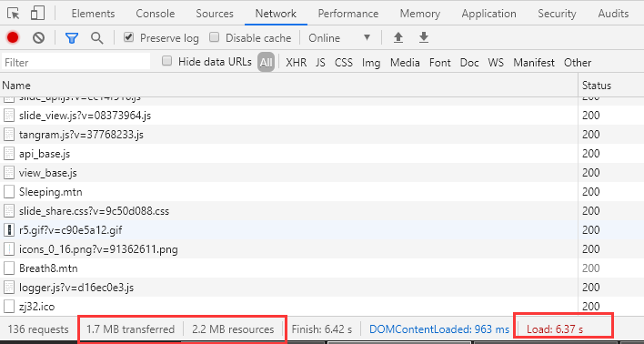Open the Online throttling dropdown
This screenshot has height=344, width=644.
click(339, 38)
